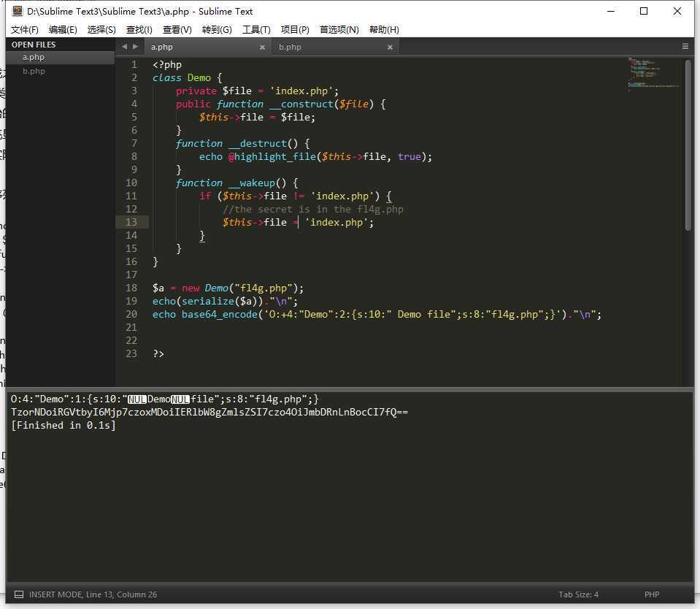The height and width of the screenshot is (609, 700).
Task: Open the 查看(V) menu
Action: 177,29
